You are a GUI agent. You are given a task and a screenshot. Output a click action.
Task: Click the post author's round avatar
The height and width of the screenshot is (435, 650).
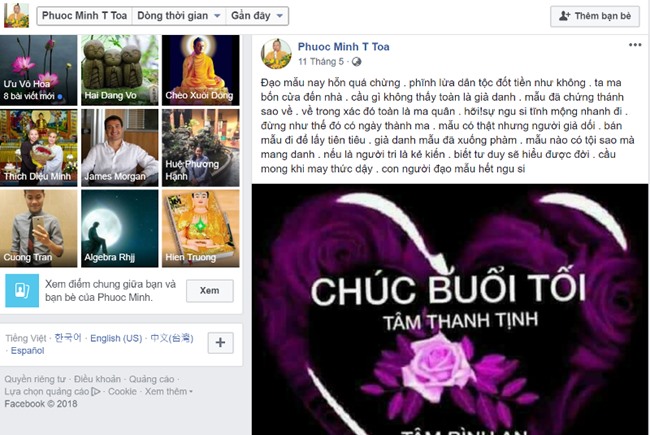click(276, 53)
